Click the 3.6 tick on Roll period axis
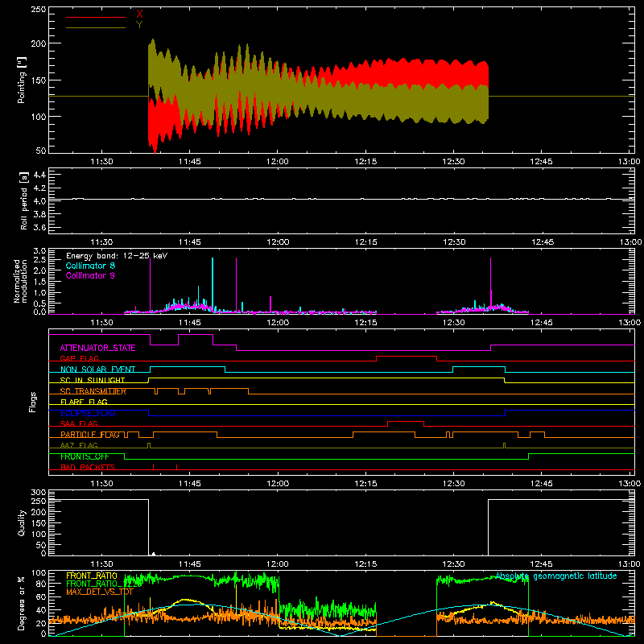644x644 pixels. tap(39, 228)
